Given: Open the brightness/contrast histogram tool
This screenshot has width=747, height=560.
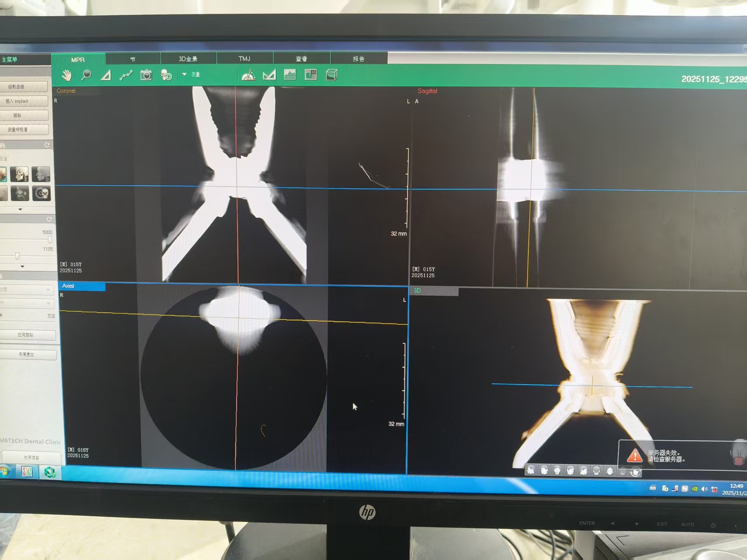Looking at the screenshot, I should click(290, 75).
